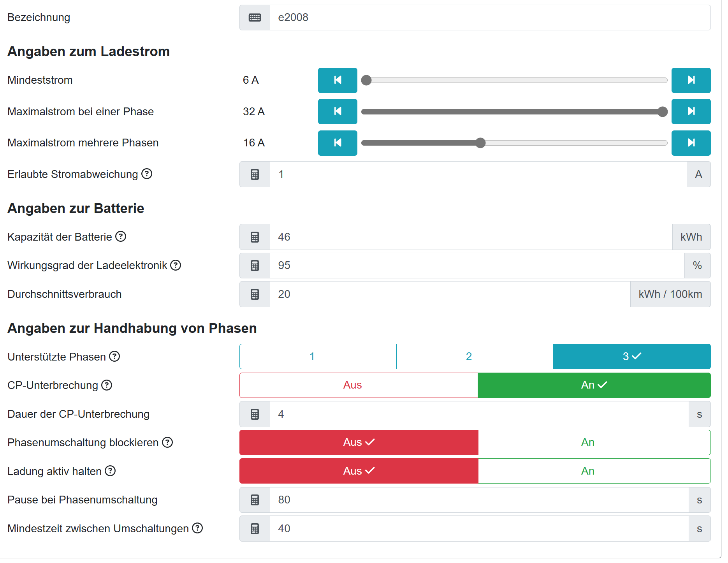
Task: Show help for Ladung aktiv halten
Action: point(110,471)
